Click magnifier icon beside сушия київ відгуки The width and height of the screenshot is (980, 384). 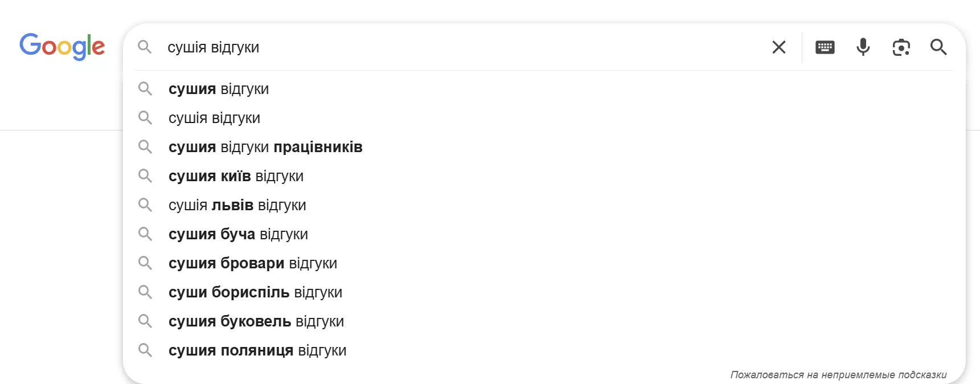(145, 176)
